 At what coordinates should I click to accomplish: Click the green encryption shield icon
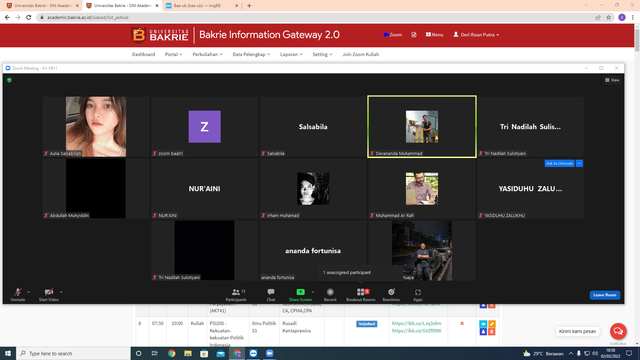(x=9, y=80)
